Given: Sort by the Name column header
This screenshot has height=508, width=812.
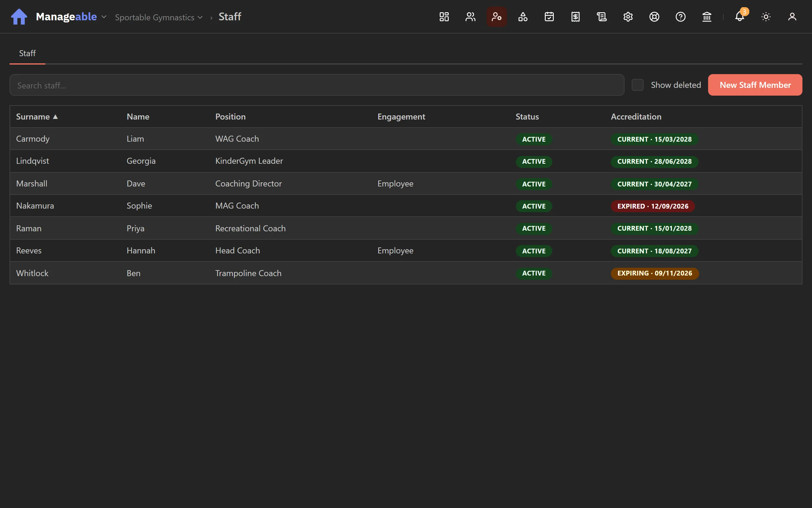Looking at the screenshot, I should (x=138, y=117).
